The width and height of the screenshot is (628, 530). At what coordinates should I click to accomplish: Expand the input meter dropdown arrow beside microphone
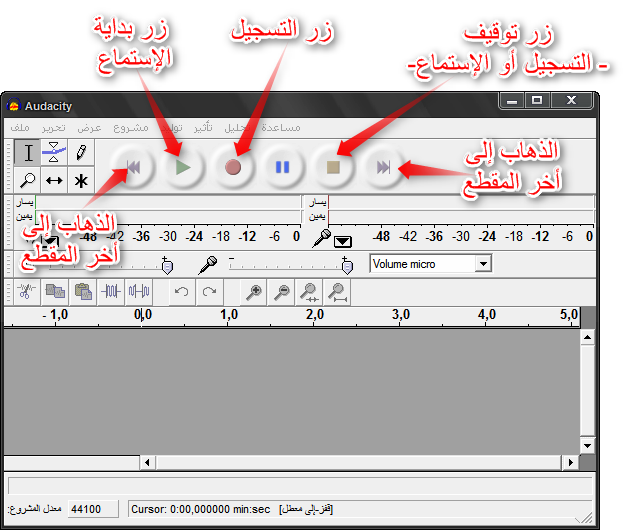coord(343,240)
